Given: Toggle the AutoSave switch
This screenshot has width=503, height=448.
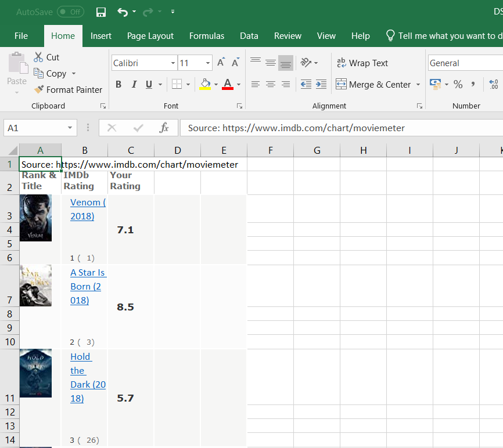Looking at the screenshot, I should 70,12.
